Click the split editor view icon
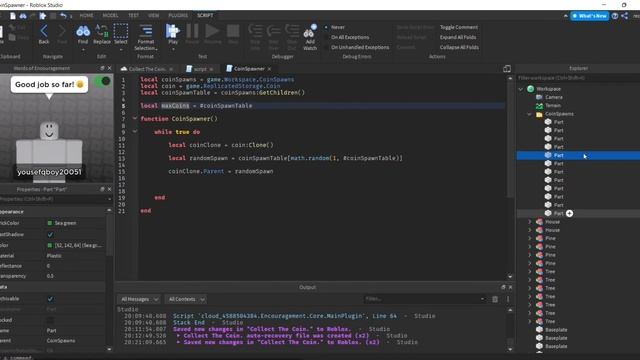This screenshot has height=360, width=640. point(507,69)
